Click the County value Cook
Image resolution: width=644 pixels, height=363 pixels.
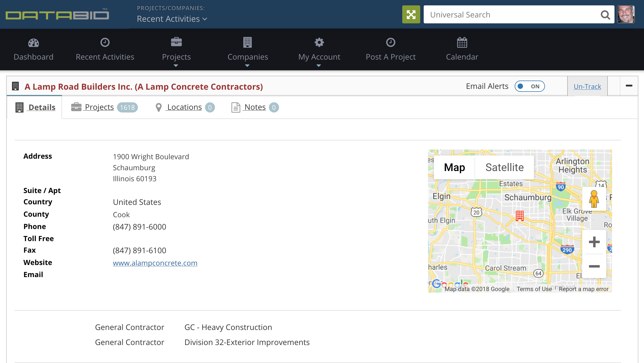121,215
